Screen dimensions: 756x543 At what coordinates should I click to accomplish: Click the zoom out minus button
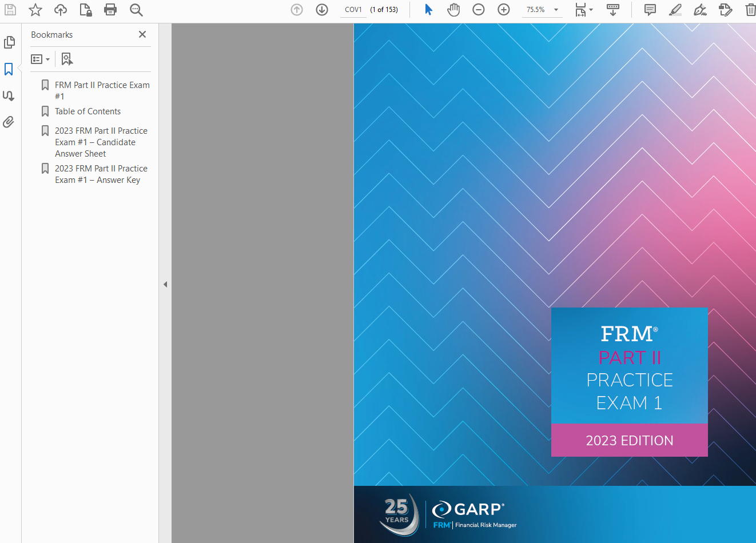pos(479,10)
